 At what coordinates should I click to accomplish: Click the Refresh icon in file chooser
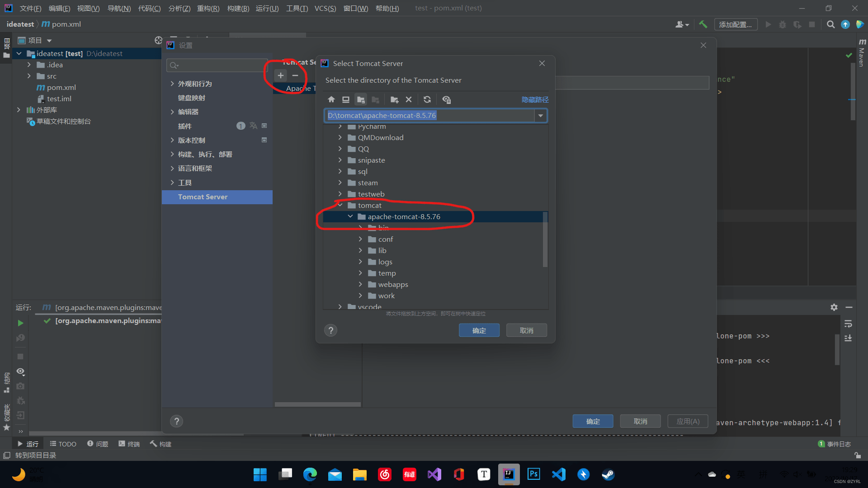pos(427,99)
